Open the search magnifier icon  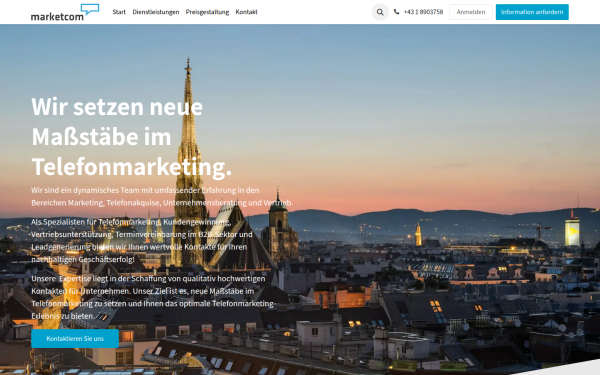coord(380,12)
